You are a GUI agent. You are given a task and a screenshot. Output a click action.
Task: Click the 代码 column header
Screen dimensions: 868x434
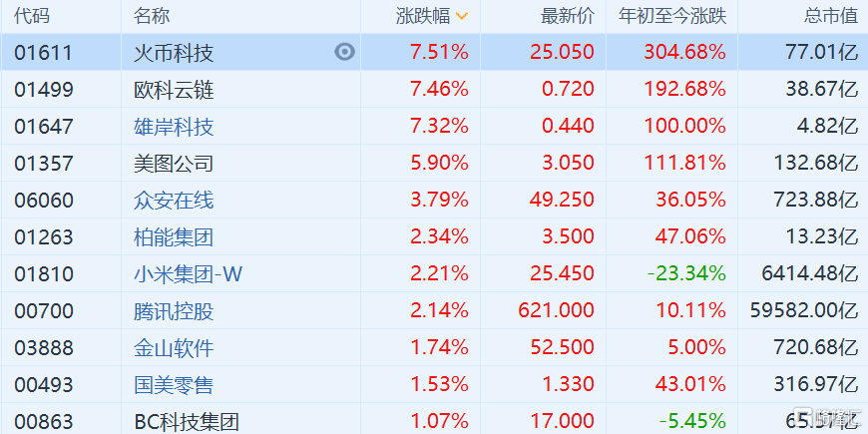click(x=32, y=17)
